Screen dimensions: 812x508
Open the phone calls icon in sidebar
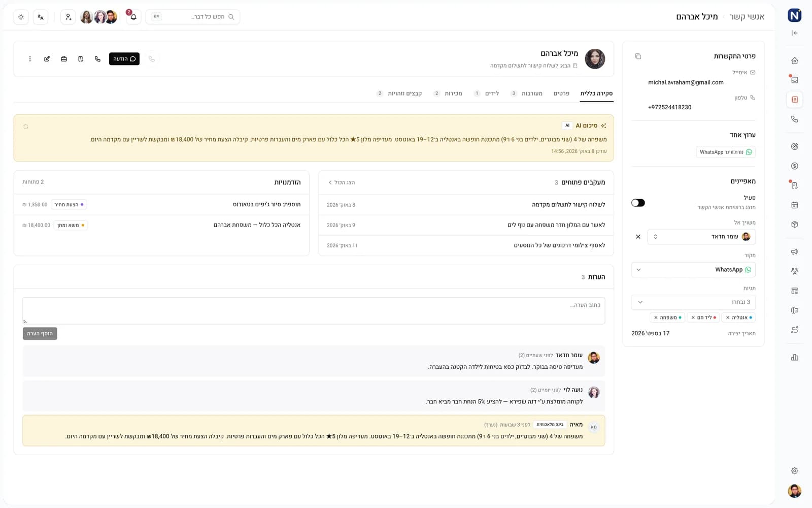[x=795, y=119]
